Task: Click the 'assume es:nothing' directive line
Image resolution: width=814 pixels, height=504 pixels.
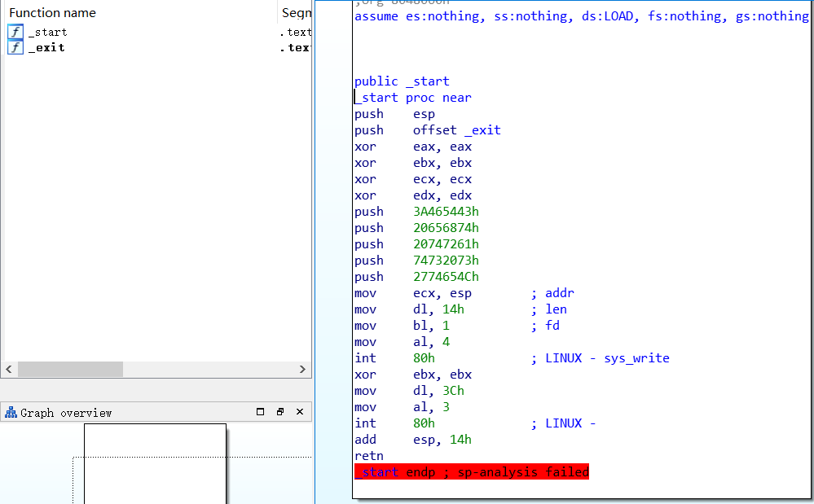Action: [x=582, y=16]
